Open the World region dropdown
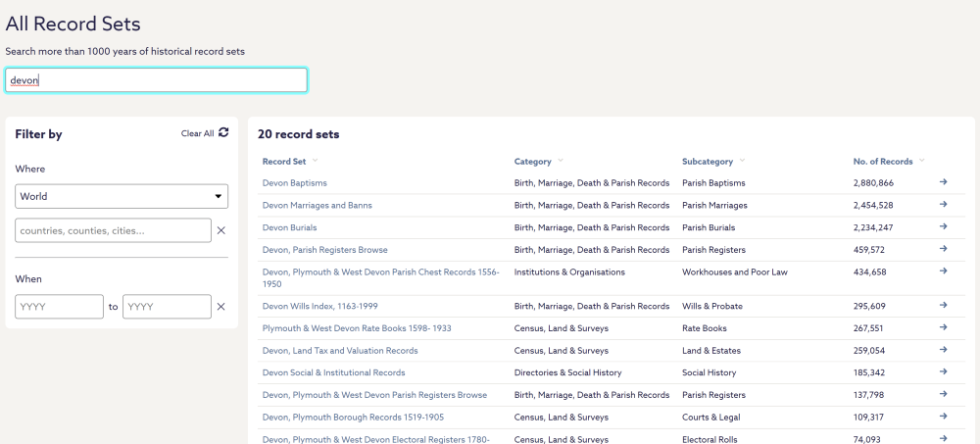 (122, 196)
